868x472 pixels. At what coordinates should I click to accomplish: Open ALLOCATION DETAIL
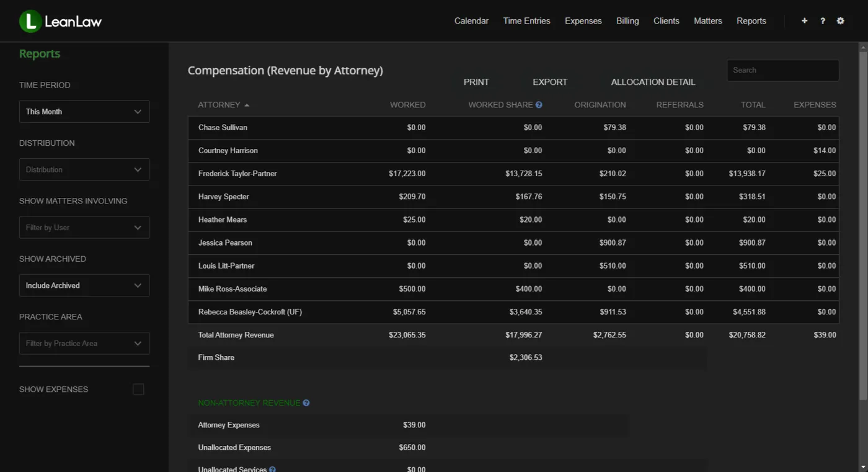click(x=653, y=82)
